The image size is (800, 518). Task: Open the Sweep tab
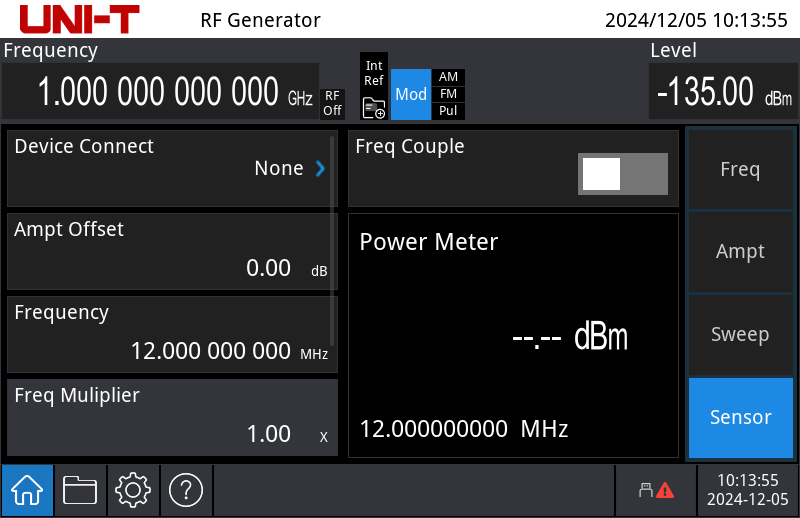pos(740,334)
